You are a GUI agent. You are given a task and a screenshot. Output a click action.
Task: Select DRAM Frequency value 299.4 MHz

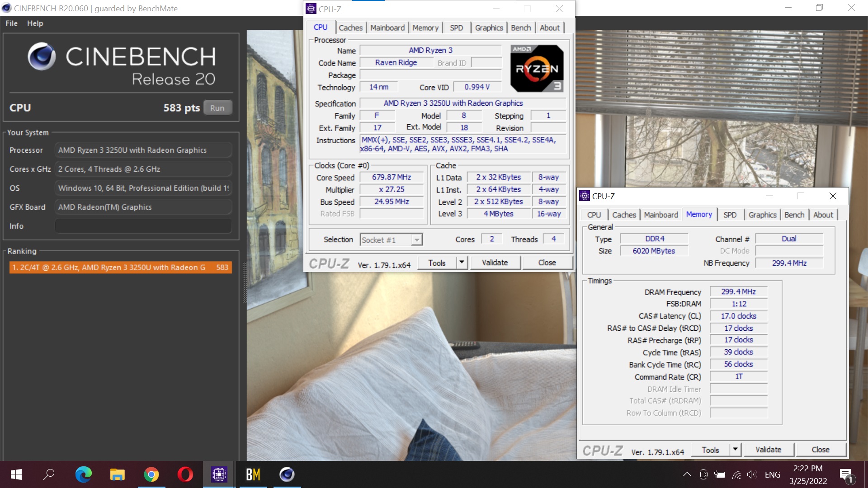click(x=738, y=292)
